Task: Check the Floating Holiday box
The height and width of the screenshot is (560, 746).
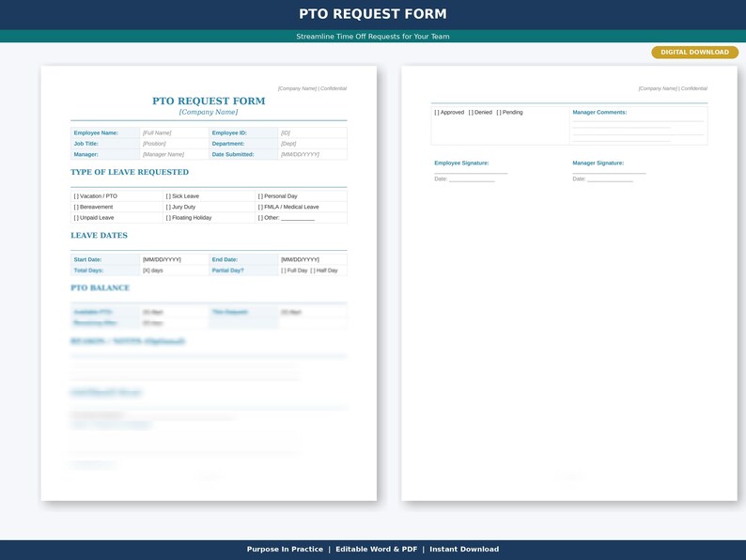Action: 168,218
